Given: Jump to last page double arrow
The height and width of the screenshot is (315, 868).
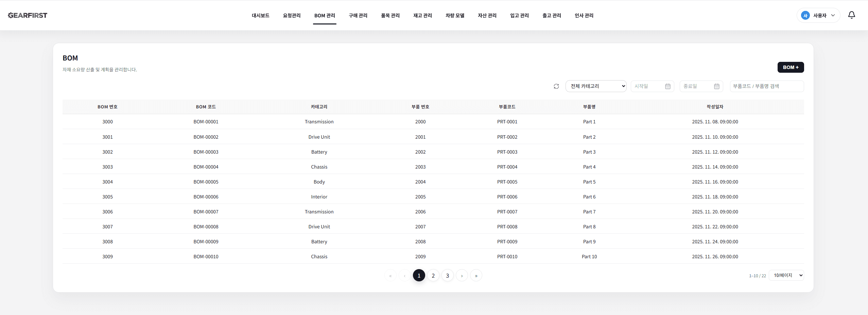Looking at the screenshot, I should [x=476, y=276].
